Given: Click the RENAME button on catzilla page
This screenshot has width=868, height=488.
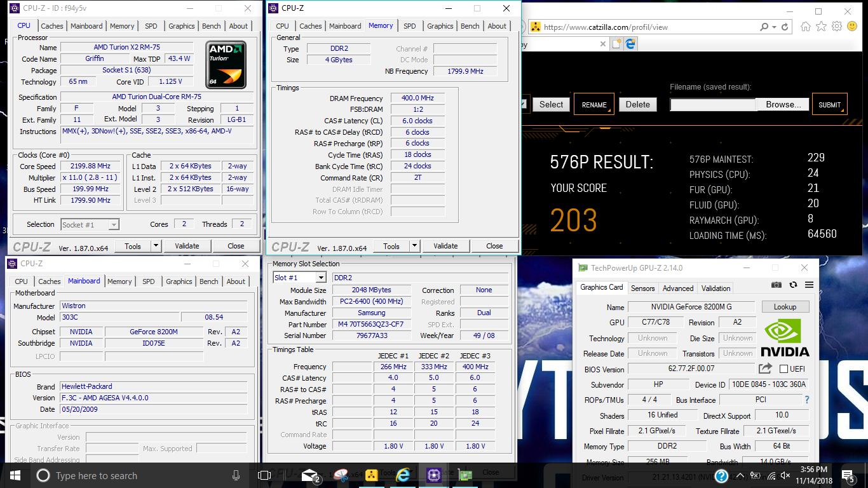Looking at the screenshot, I should point(594,105).
